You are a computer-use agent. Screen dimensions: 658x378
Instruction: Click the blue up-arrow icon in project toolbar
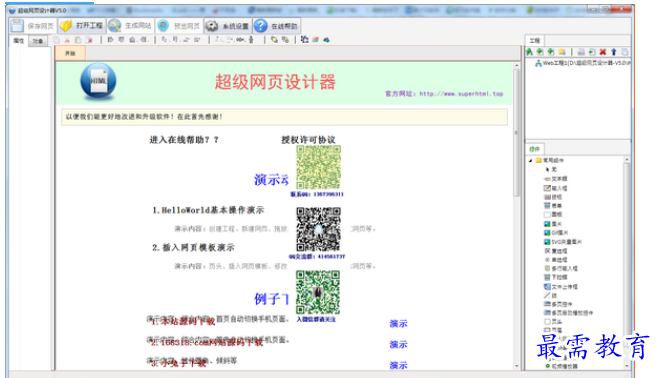(x=614, y=52)
